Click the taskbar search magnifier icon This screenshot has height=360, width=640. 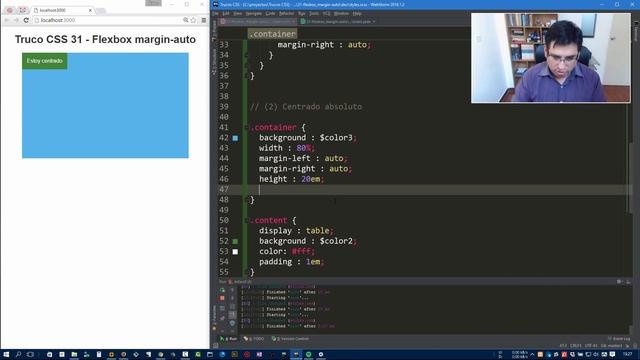point(18,354)
